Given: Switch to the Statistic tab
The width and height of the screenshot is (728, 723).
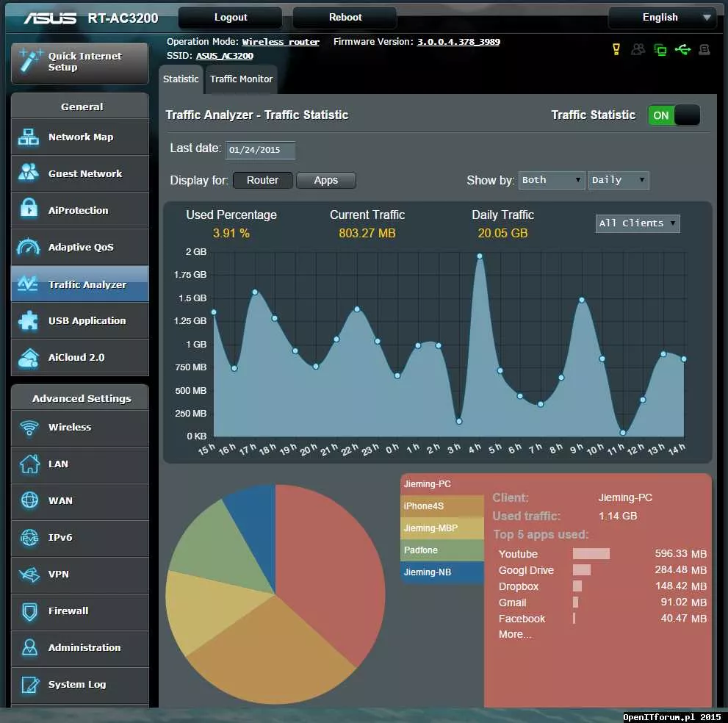Looking at the screenshot, I should tap(181, 79).
